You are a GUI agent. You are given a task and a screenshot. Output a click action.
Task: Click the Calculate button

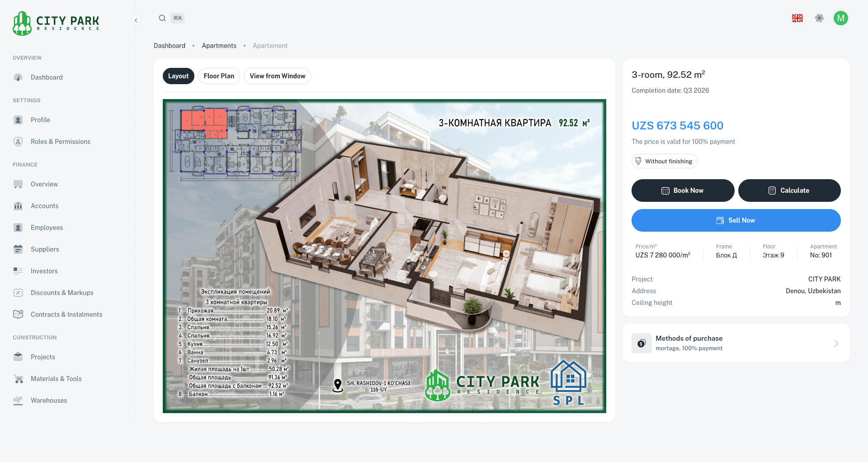tap(789, 191)
